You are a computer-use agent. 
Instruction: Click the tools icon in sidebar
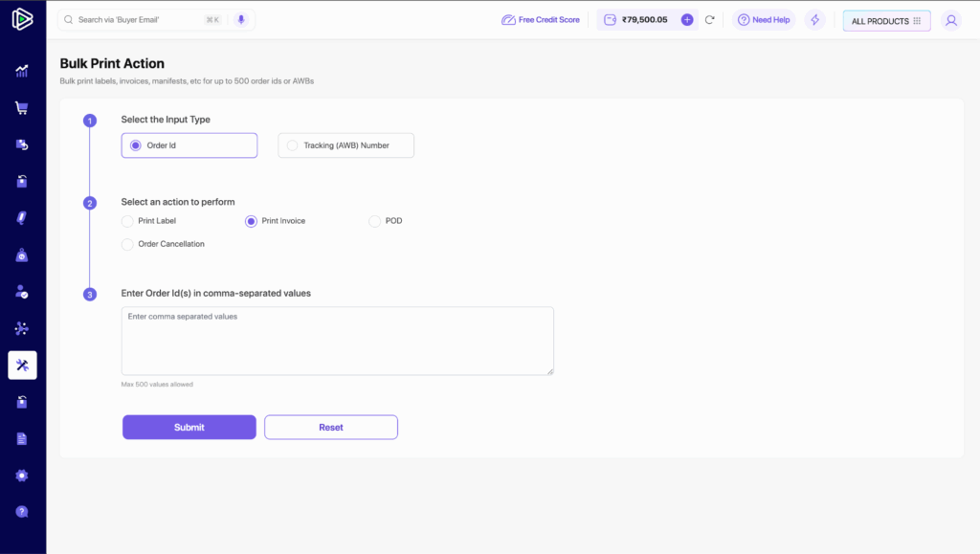point(22,365)
